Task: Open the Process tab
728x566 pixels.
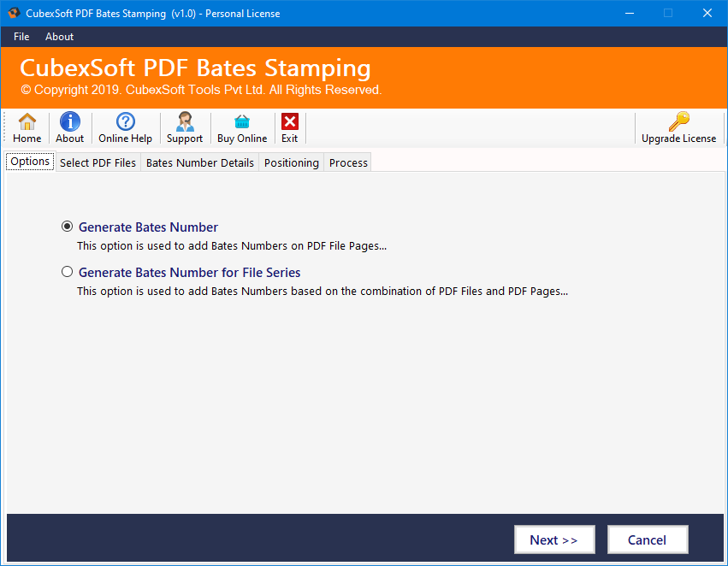Action: pyautogui.click(x=347, y=162)
